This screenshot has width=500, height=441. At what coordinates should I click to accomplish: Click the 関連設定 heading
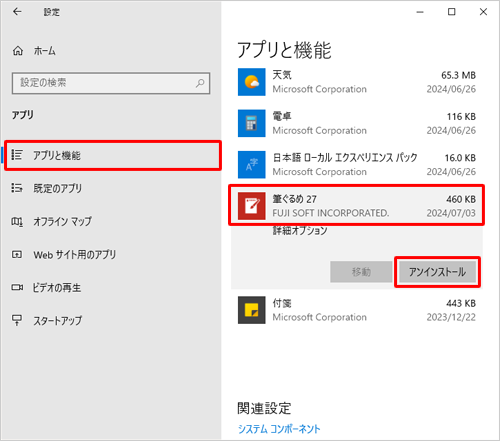pyautogui.click(x=264, y=408)
